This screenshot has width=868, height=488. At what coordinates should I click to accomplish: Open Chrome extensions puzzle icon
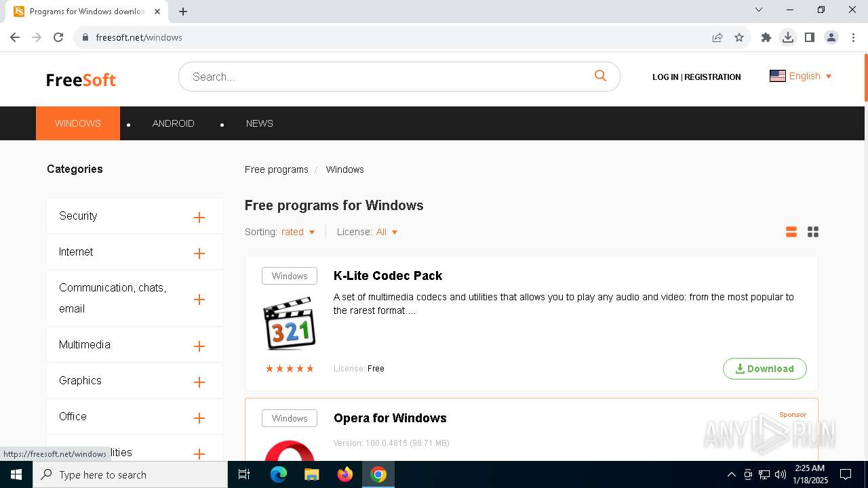[x=766, y=37]
